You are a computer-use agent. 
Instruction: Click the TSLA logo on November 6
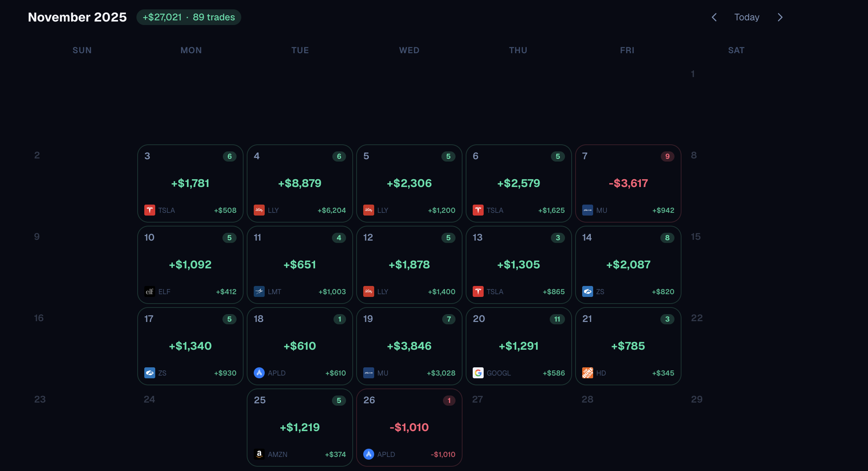[x=478, y=210]
